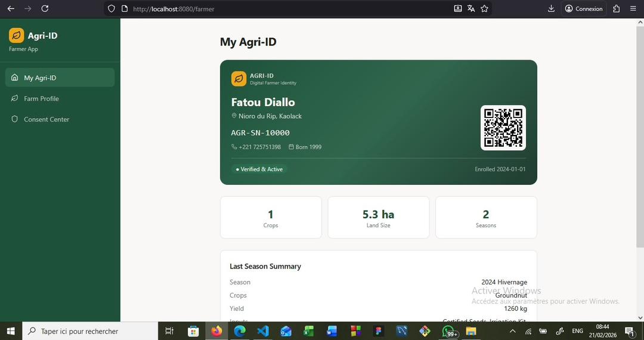
Task: Click the taskbar search box
Action: 89,331
